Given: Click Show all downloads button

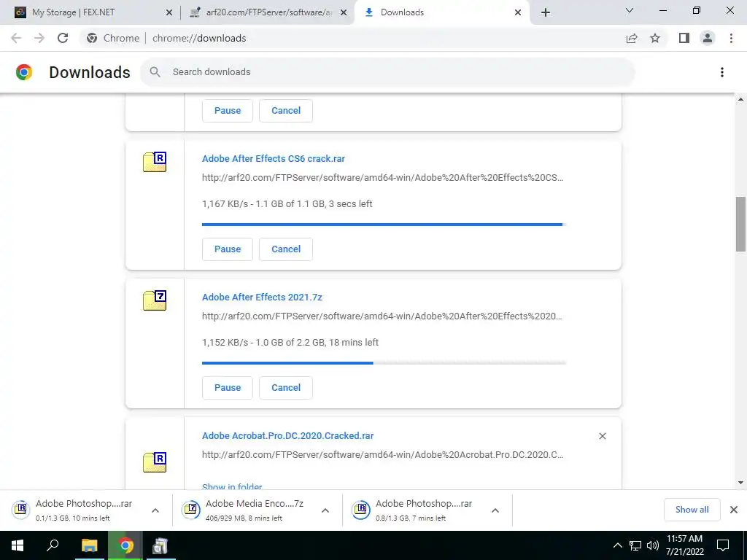Looking at the screenshot, I should point(692,510).
